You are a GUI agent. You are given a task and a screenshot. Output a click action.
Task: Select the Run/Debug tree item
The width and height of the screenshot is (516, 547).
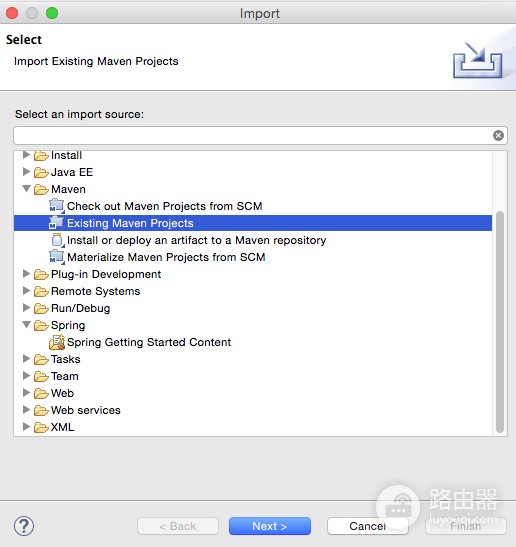click(81, 308)
